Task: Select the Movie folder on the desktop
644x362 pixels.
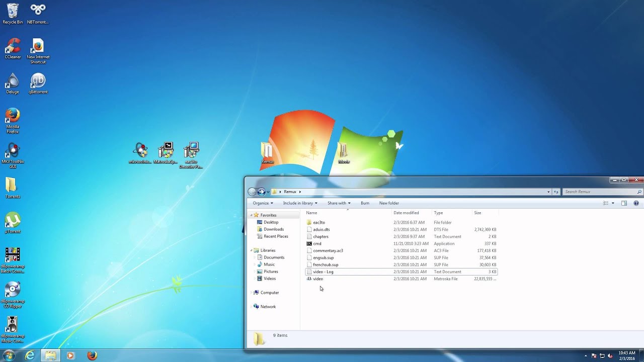Action: pos(344,153)
